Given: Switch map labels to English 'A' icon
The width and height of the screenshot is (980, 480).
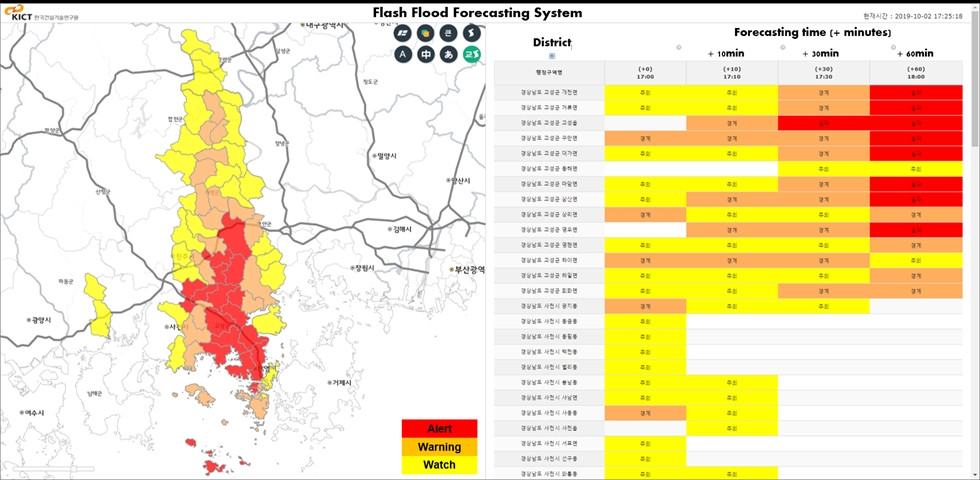Looking at the screenshot, I should [x=403, y=54].
